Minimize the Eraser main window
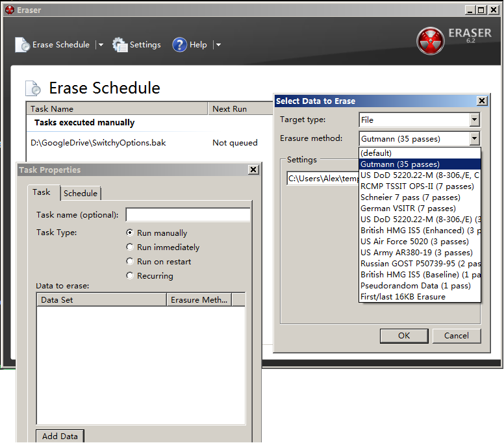The height and width of the screenshot is (443, 504). pos(470,10)
